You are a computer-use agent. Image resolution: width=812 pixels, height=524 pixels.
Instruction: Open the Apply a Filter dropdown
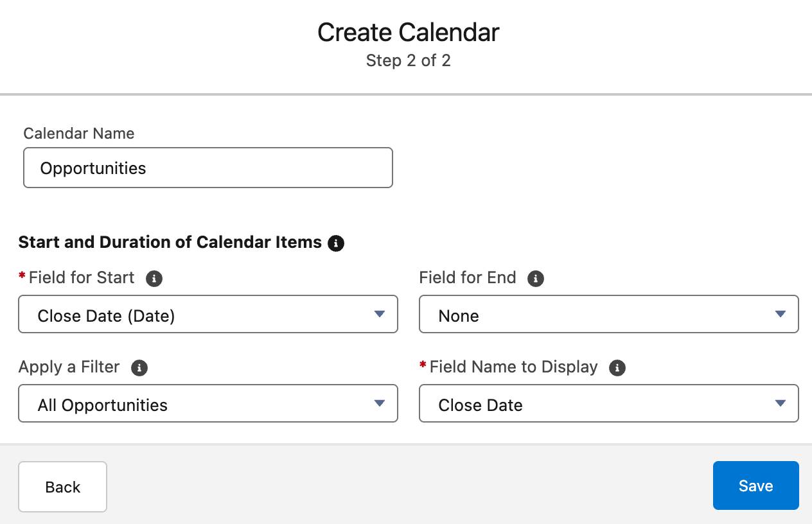pyautogui.click(x=208, y=403)
